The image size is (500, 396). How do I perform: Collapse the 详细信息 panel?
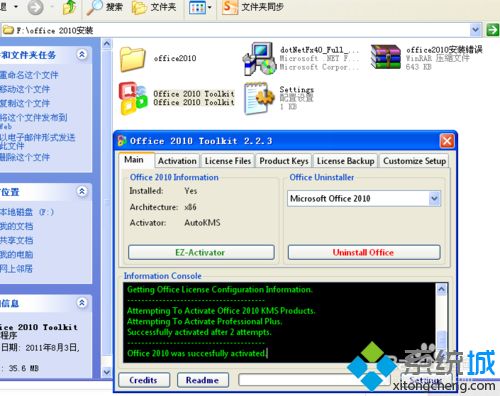(82, 303)
